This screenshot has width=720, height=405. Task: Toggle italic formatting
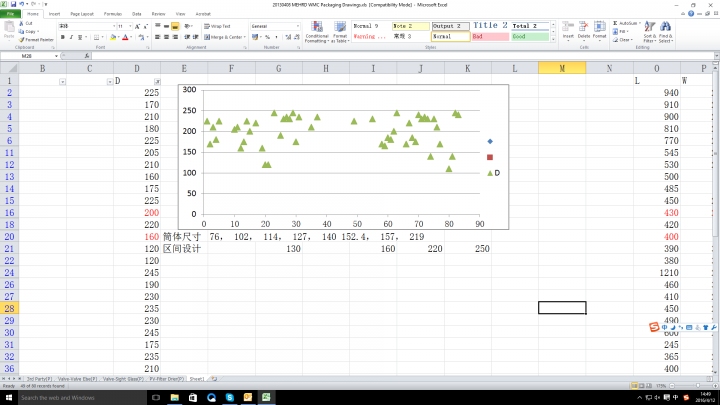[x=70, y=37]
